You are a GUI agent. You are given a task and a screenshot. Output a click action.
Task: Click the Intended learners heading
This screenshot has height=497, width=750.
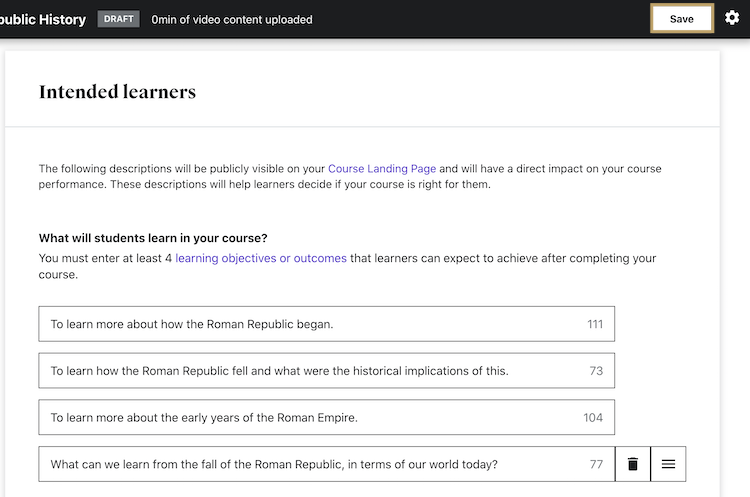tap(117, 92)
